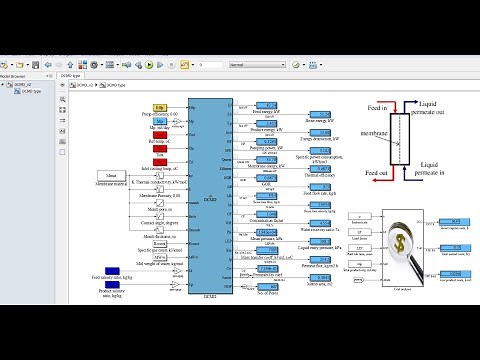The image size is (480, 360).
Task: Save the model with the floppy icon
Action: 36,65
